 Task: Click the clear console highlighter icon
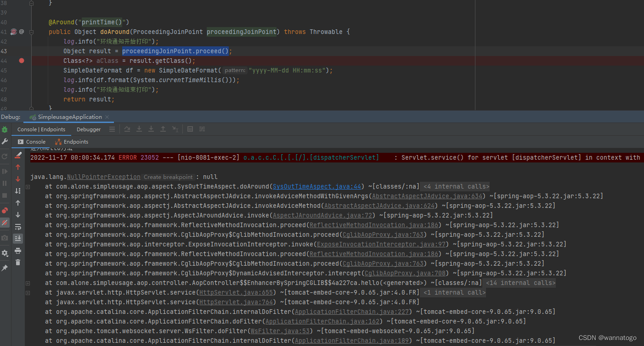[18, 155]
